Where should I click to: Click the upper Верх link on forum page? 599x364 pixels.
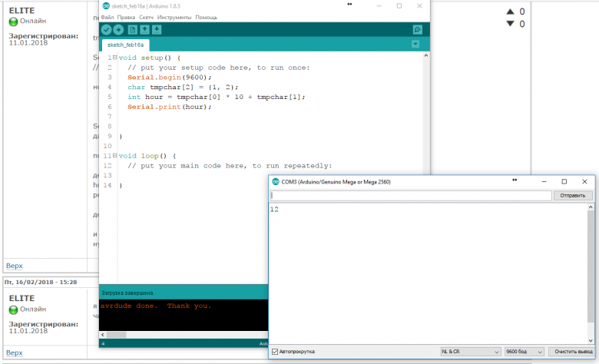click(14, 266)
